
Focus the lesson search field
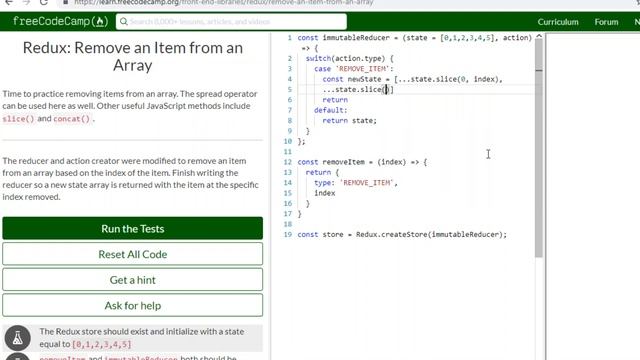(x=231, y=22)
